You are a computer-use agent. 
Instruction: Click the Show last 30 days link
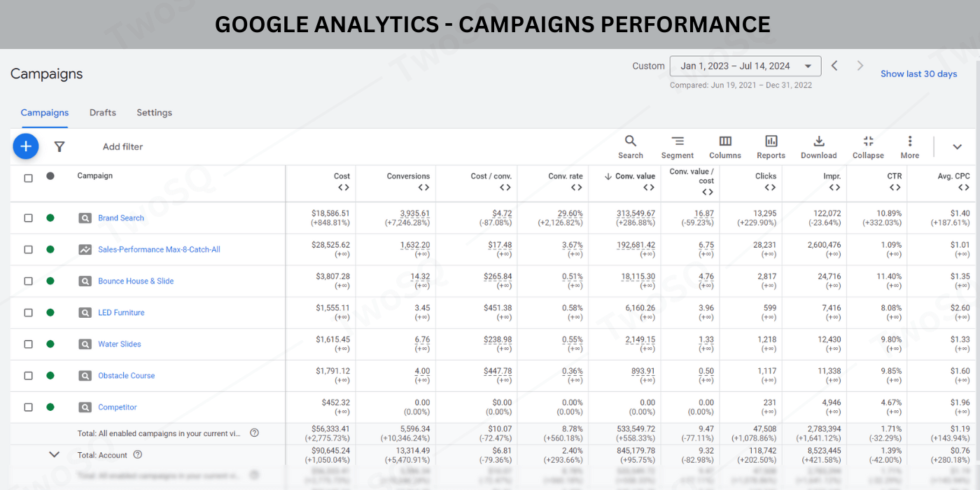[918, 73]
